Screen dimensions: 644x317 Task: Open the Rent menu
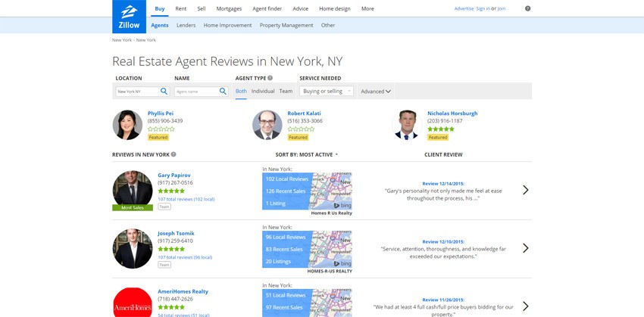click(181, 8)
